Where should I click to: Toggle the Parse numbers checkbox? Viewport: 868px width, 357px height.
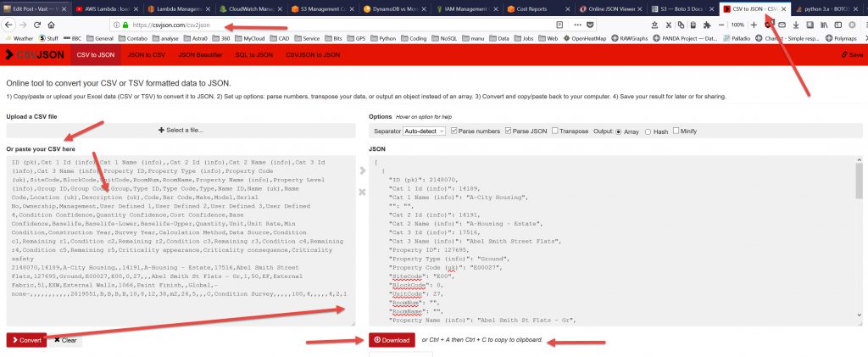(455, 131)
